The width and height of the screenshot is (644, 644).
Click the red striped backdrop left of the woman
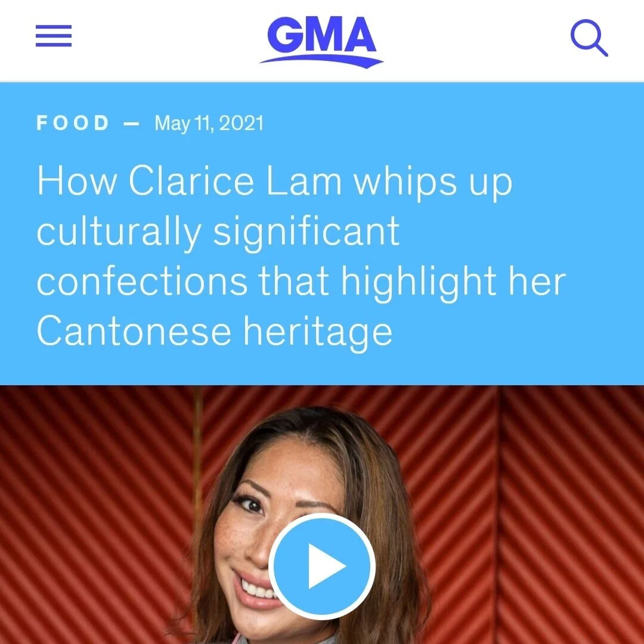(x=94, y=513)
